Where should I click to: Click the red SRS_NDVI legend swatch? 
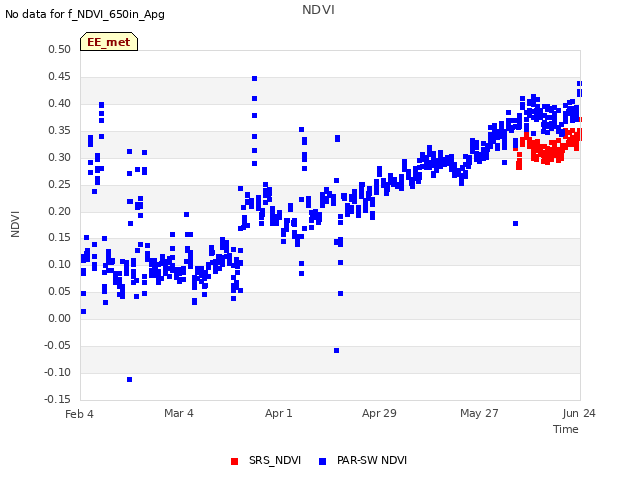[234, 461]
